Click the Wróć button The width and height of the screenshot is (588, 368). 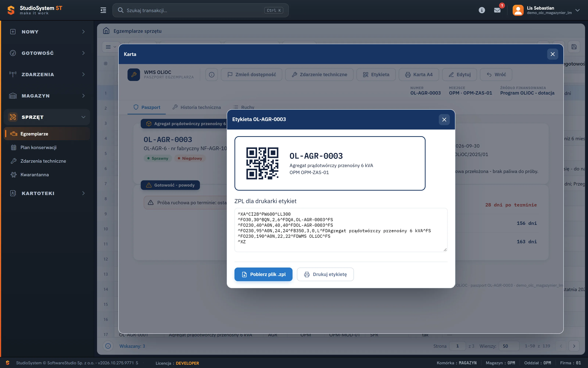496,75
